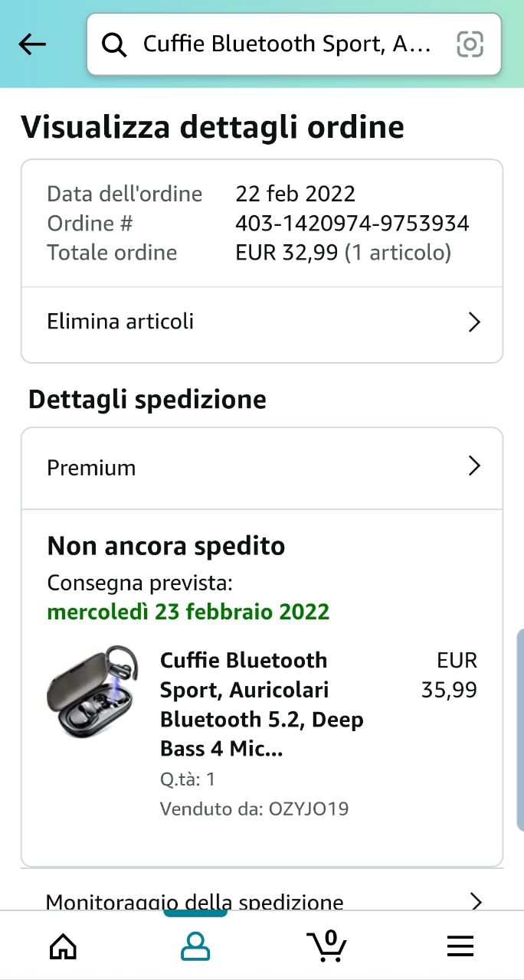Open the hamburger menu icon
Viewport: 524px width, 980px height.
(x=460, y=947)
